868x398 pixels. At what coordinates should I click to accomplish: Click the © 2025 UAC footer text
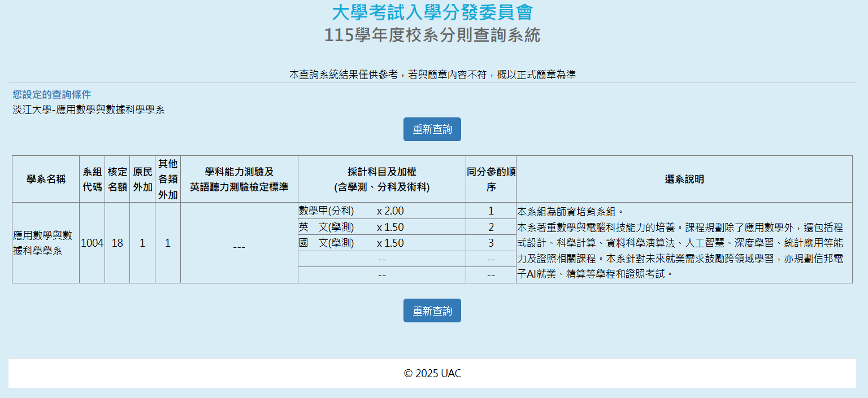coord(432,374)
